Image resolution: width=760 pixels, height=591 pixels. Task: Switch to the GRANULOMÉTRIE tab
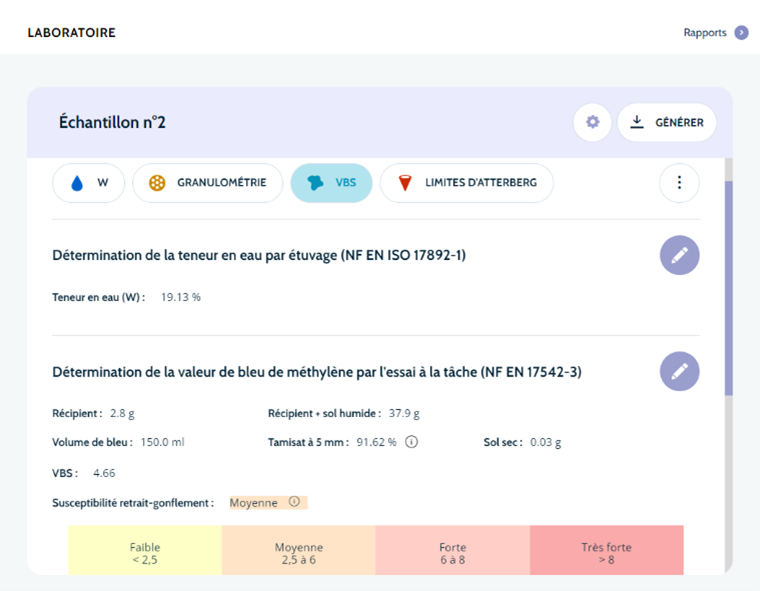click(x=207, y=183)
